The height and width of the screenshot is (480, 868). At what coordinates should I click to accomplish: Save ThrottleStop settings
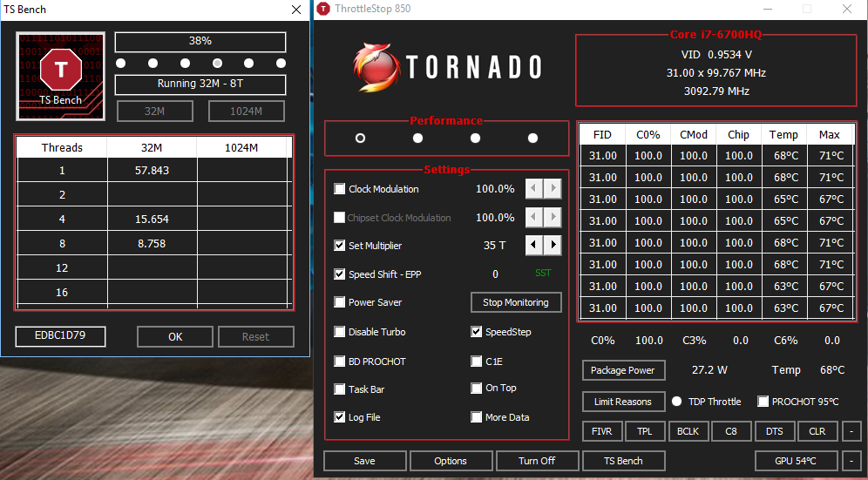(365, 461)
